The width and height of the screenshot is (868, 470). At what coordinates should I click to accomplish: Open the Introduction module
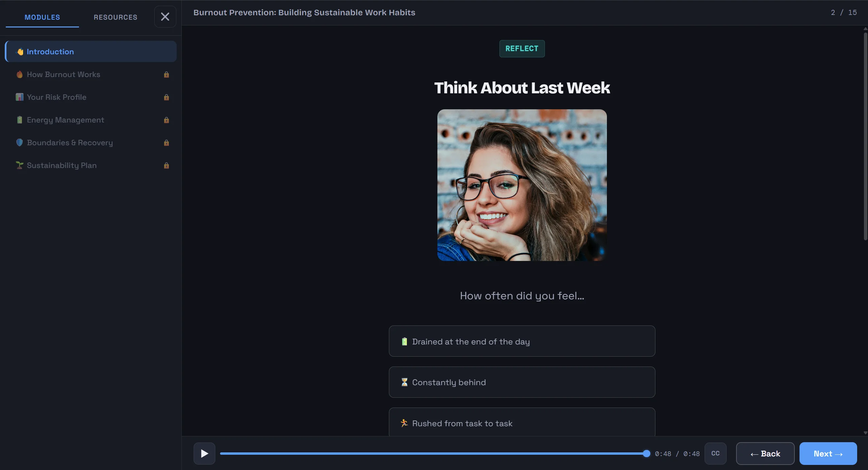point(91,52)
